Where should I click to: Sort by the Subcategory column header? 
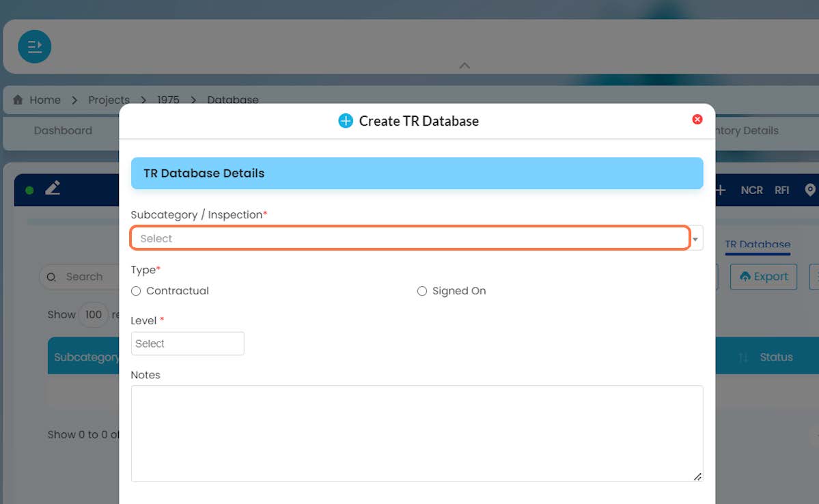[x=86, y=357]
